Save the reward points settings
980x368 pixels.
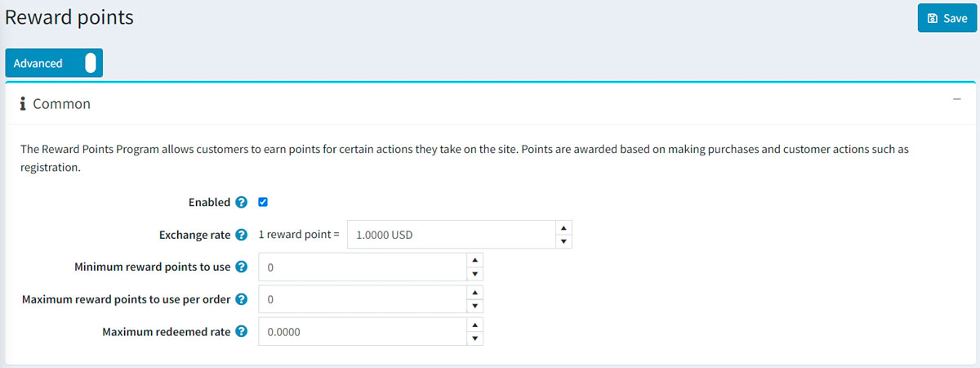(947, 18)
